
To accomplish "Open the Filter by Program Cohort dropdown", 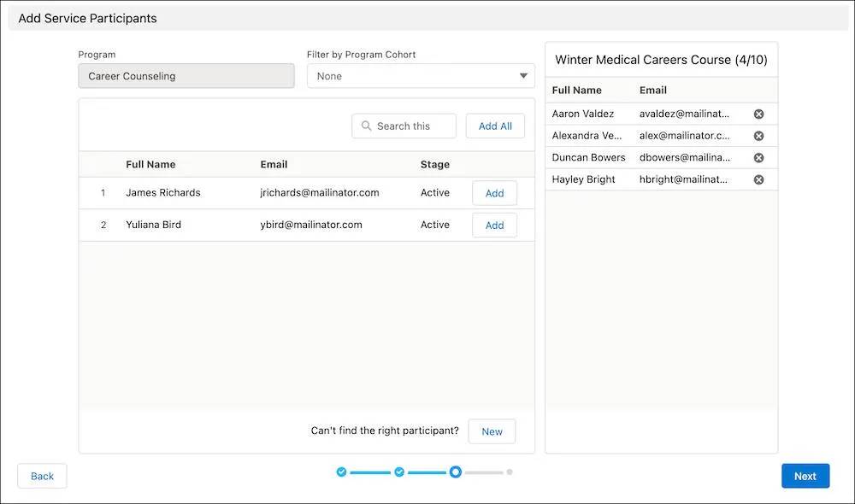I will pyautogui.click(x=420, y=75).
